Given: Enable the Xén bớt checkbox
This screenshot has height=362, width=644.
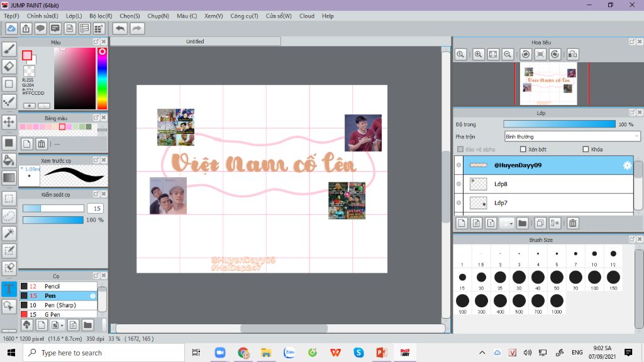Looking at the screenshot, I should [x=523, y=150].
